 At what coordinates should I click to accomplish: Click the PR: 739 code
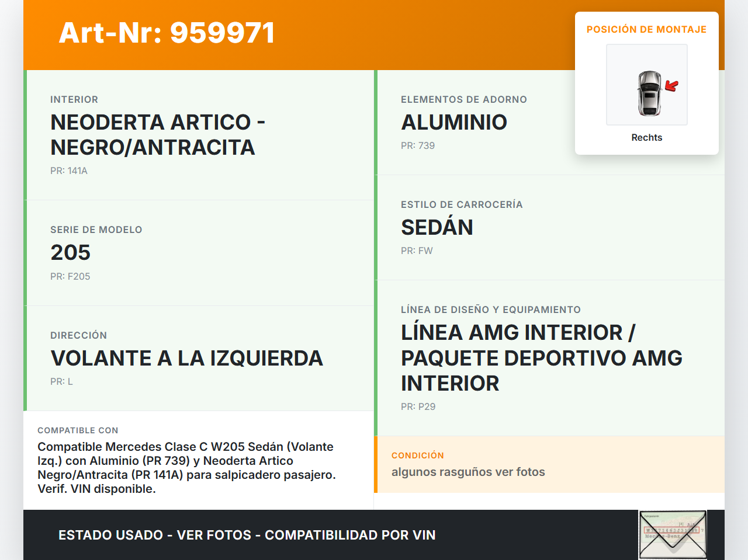(418, 146)
